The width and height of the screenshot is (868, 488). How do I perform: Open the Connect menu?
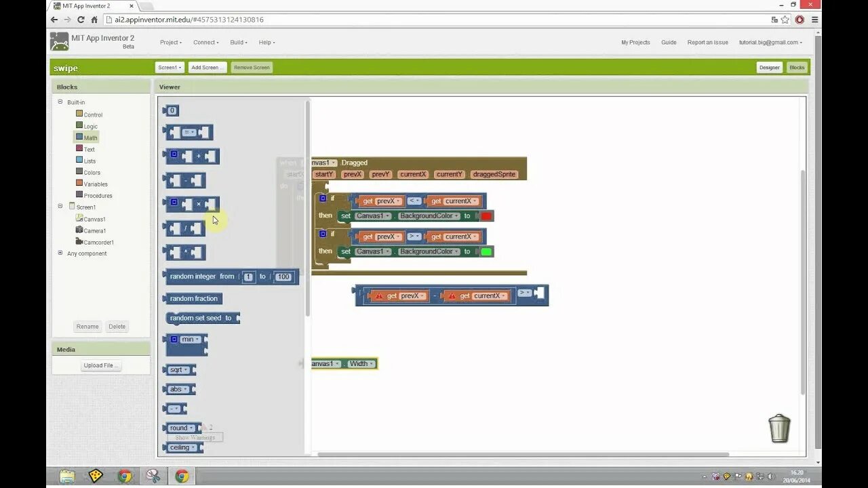tap(205, 42)
